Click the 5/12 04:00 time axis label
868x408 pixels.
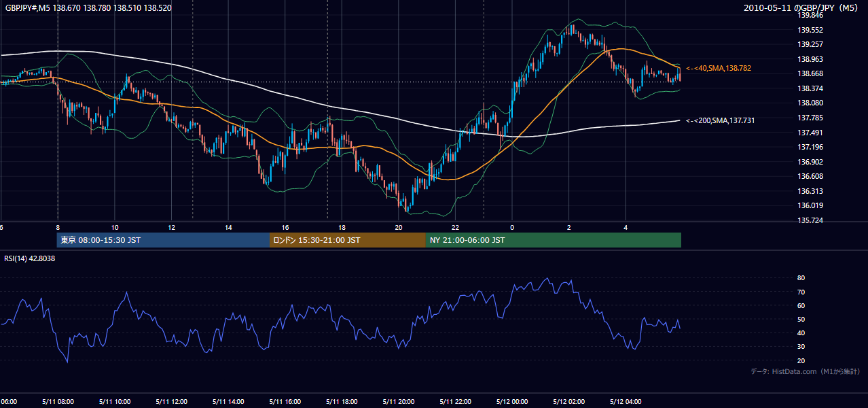point(626,401)
